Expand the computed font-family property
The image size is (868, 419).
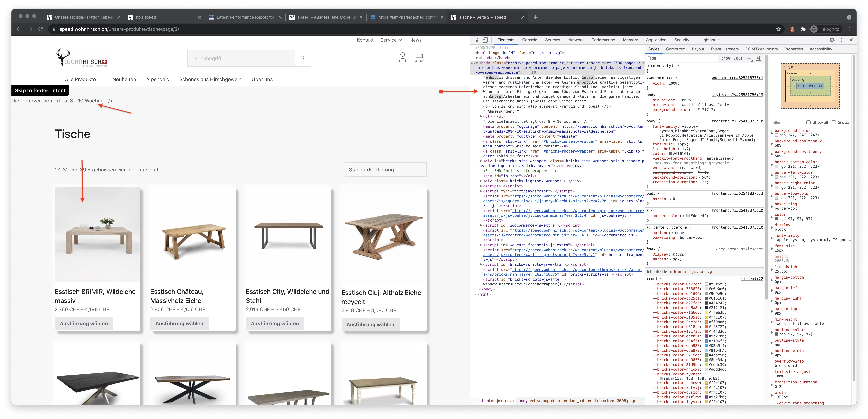tap(772, 238)
